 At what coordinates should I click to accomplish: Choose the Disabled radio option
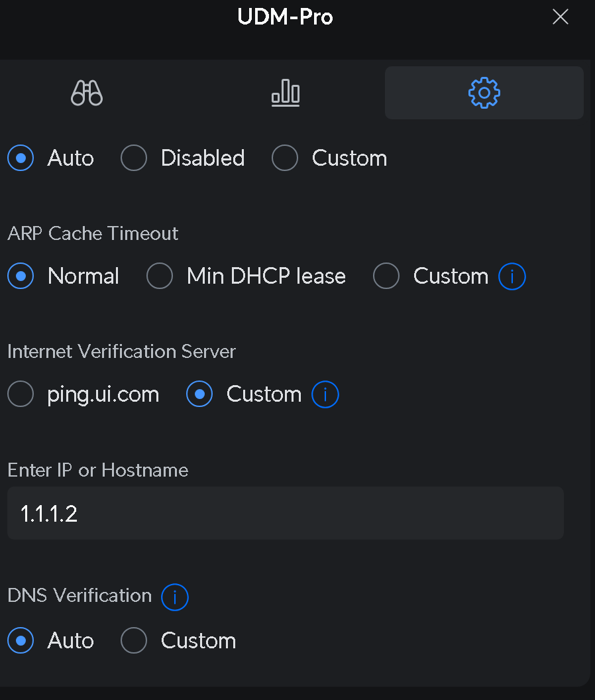pos(134,158)
